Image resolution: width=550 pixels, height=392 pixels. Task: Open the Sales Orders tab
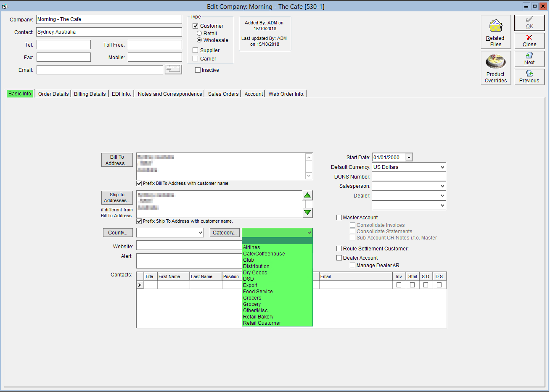(223, 94)
